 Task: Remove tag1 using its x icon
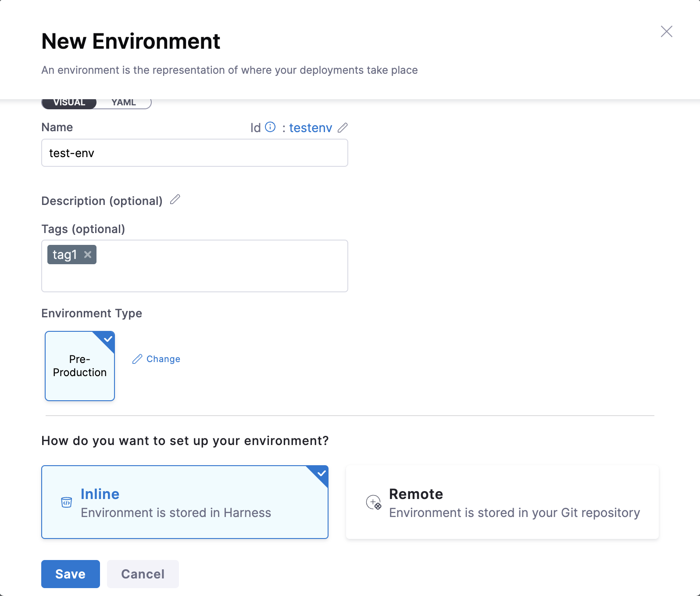88,255
